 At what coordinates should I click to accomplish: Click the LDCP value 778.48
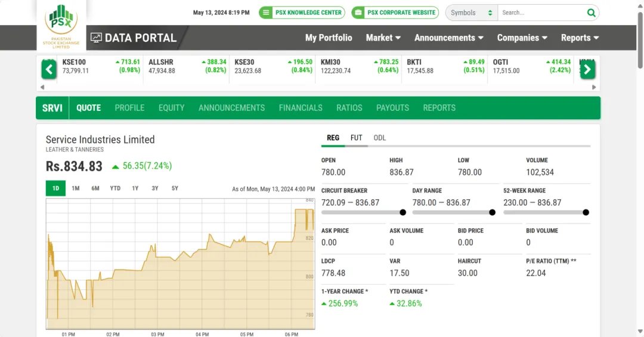[333, 273]
